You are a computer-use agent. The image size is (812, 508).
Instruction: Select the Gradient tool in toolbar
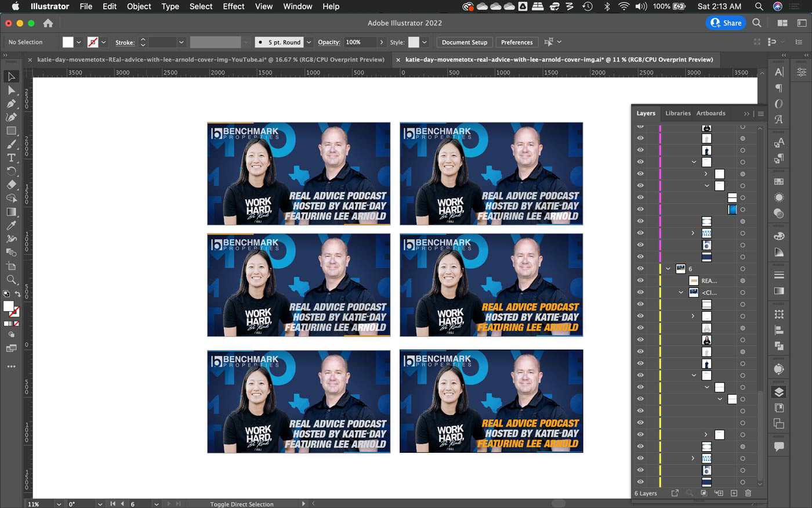point(11,212)
